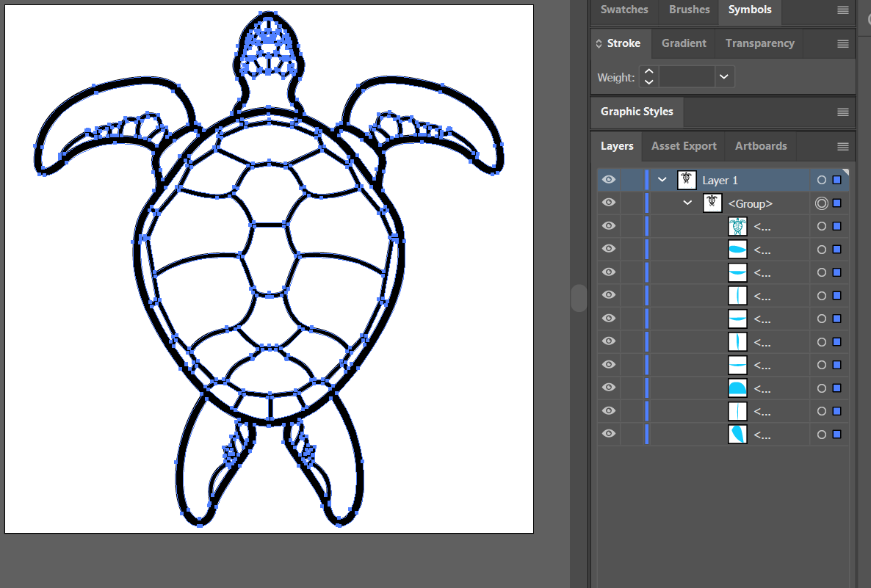Switch to the Artboards tab

click(761, 146)
